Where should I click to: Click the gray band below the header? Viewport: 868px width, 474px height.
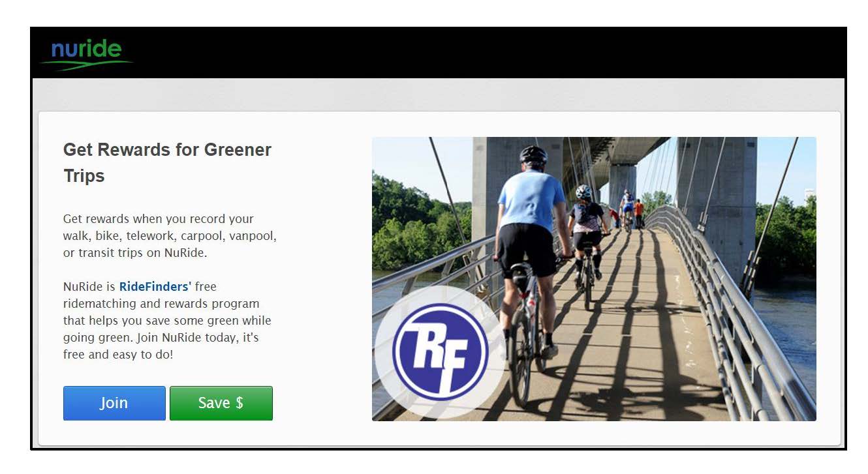pyautogui.click(x=439, y=95)
